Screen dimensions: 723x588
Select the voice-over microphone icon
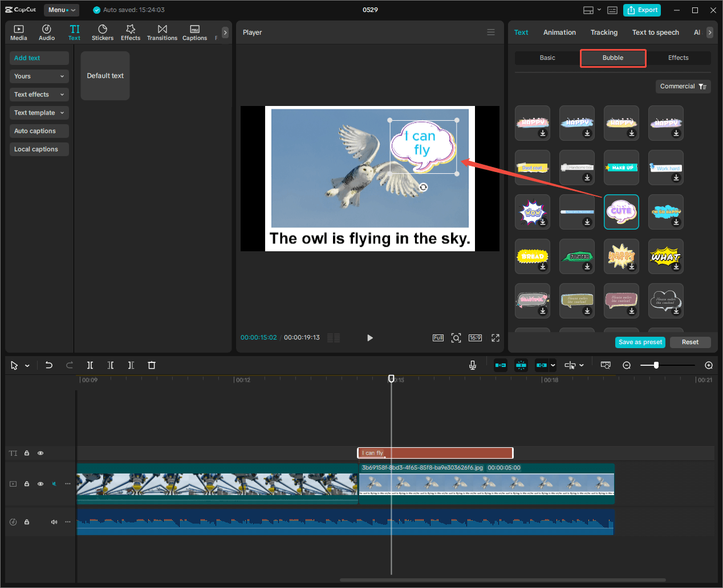(x=472, y=365)
